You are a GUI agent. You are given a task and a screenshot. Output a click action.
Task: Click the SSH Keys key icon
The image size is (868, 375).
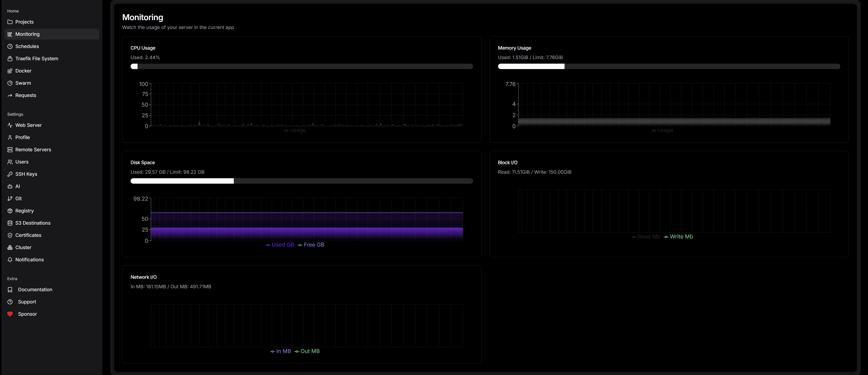pos(10,174)
